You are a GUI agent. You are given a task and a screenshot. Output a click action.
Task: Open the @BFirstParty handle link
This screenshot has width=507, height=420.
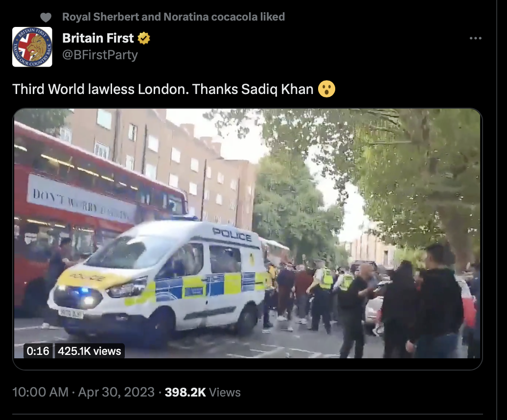click(x=100, y=55)
